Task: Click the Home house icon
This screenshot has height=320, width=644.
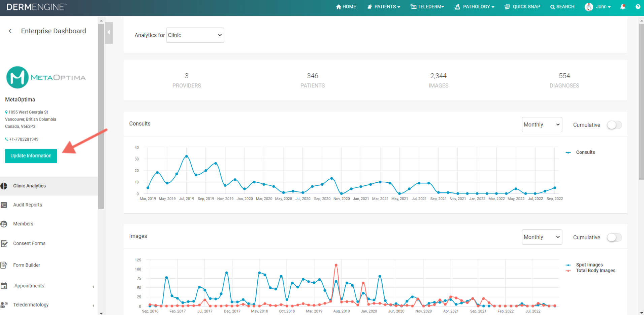Action: [x=339, y=7]
